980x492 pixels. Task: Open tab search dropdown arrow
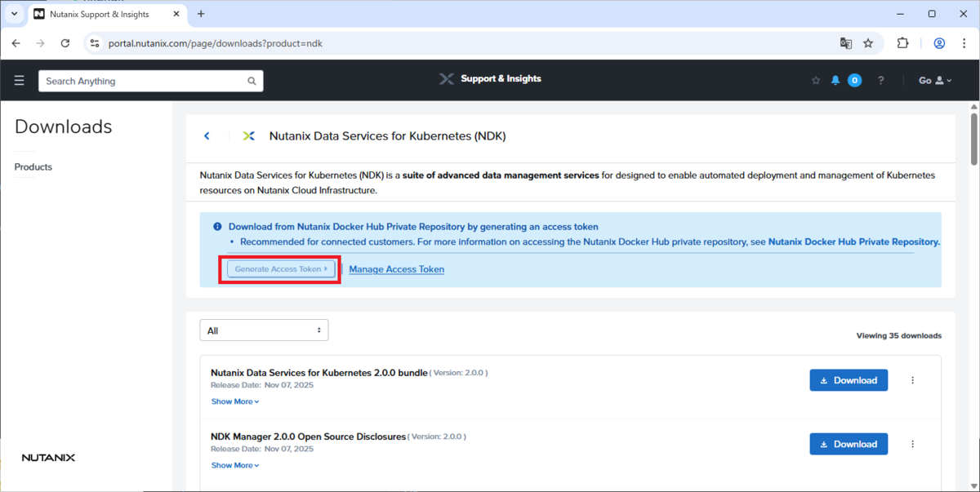tap(14, 14)
